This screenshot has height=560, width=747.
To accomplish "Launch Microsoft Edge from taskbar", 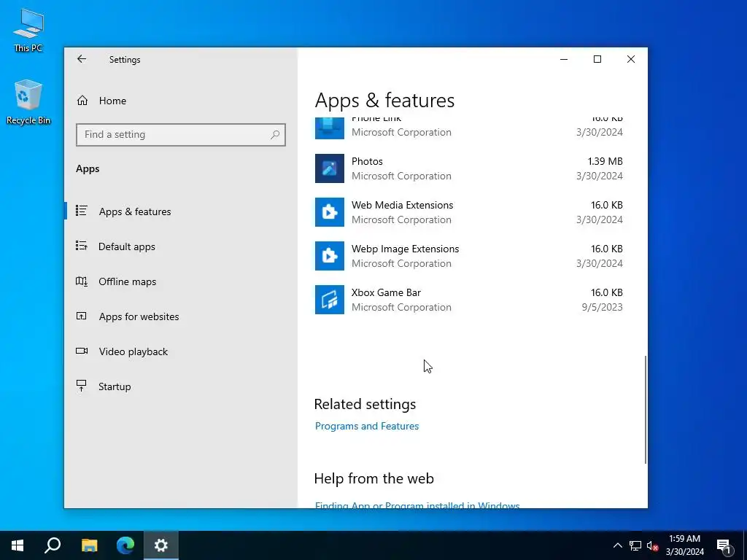I will click(x=125, y=545).
